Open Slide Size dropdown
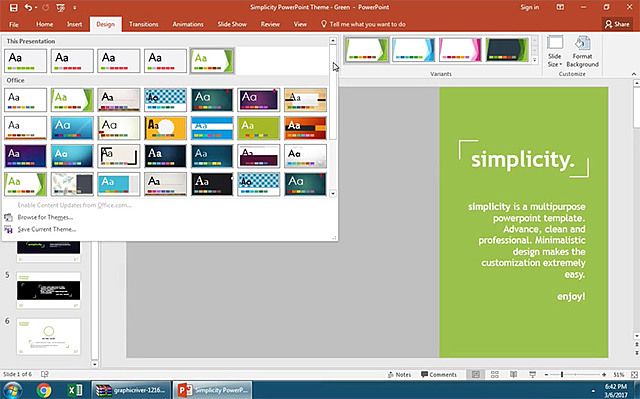Screen dimensions: 640x399 [x=555, y=52]
